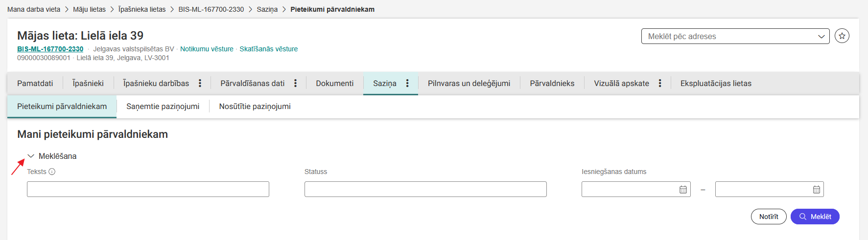Open Saņemtie paziņojumi sub-tab
Screen dimensions: 868x240
point(163,107)
